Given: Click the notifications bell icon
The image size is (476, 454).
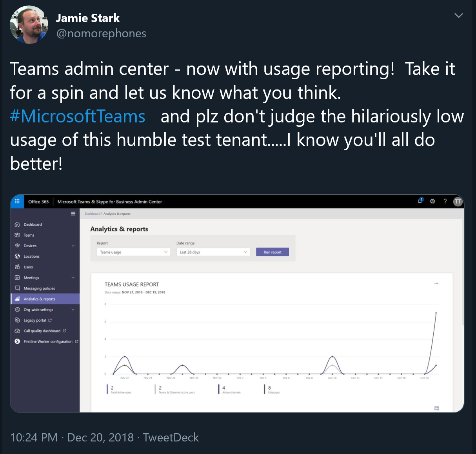Looking at the screenshot, I should (x=420, y=201).
